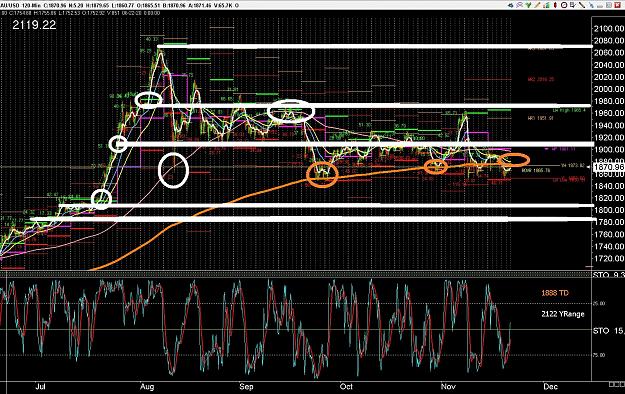The width and height of the screenshot is (625, 394).
Task: Click the 2040.00 price axis label
Action: click(x=609, y=65)
